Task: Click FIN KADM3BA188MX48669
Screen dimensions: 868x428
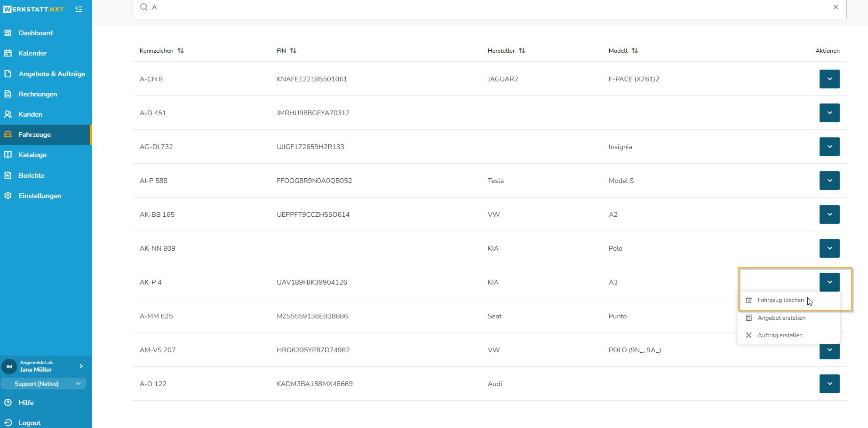Action: point(315,384)
